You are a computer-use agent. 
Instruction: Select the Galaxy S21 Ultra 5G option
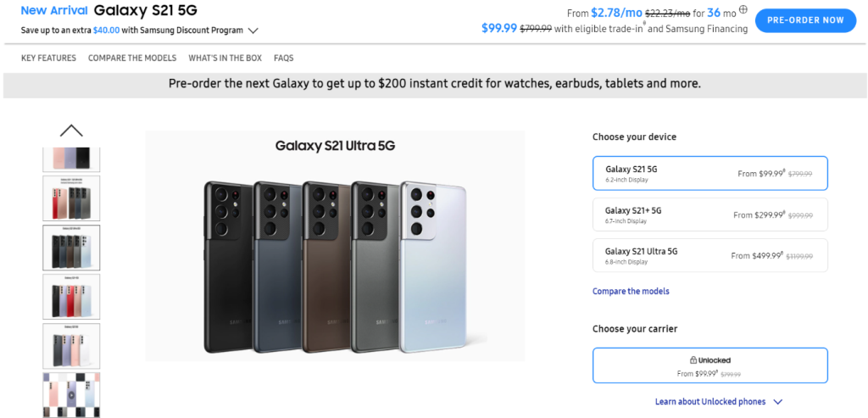click(x=709, y=255)
